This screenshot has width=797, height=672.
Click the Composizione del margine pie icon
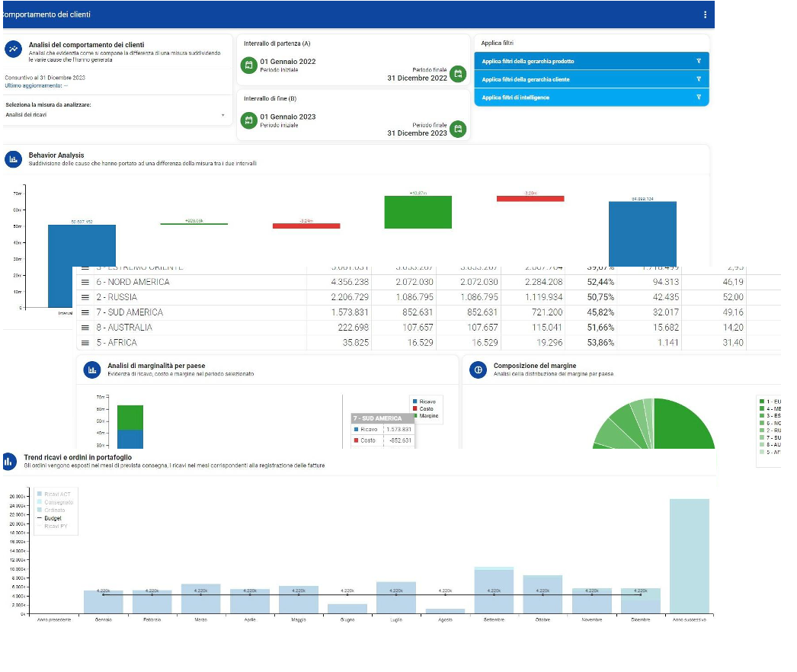(479, 370)
